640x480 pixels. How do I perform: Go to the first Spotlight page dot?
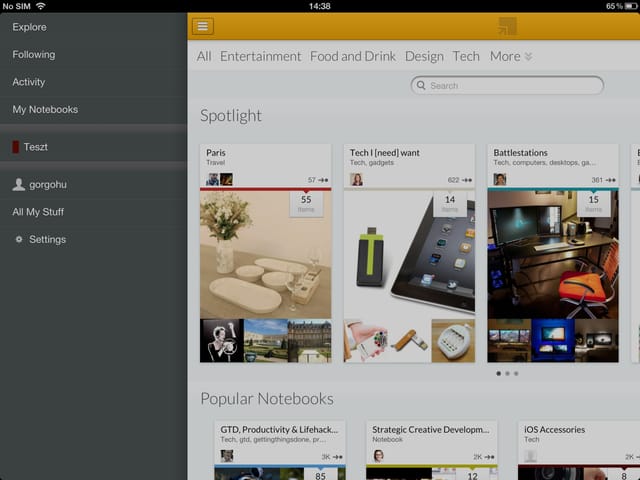(498, 373)
